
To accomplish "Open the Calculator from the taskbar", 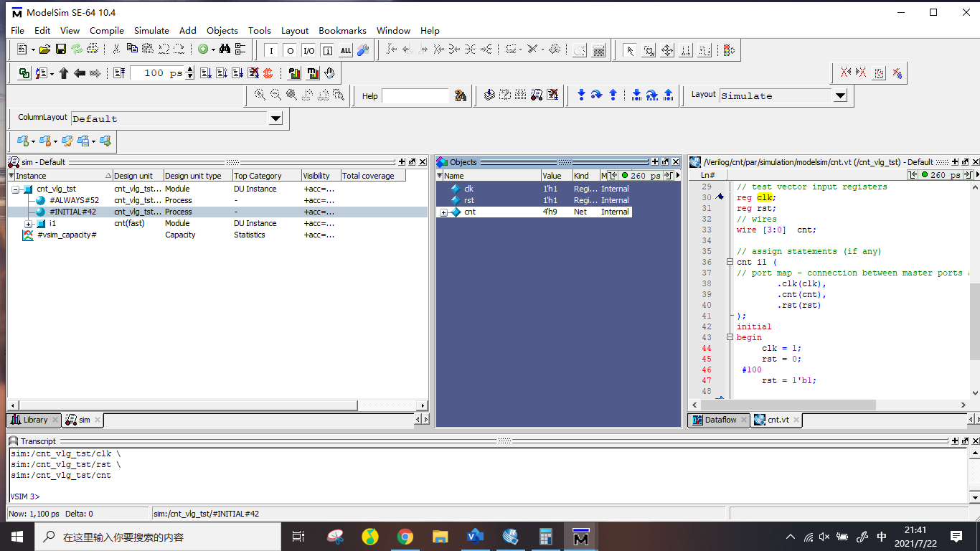I will pos(546,537).
